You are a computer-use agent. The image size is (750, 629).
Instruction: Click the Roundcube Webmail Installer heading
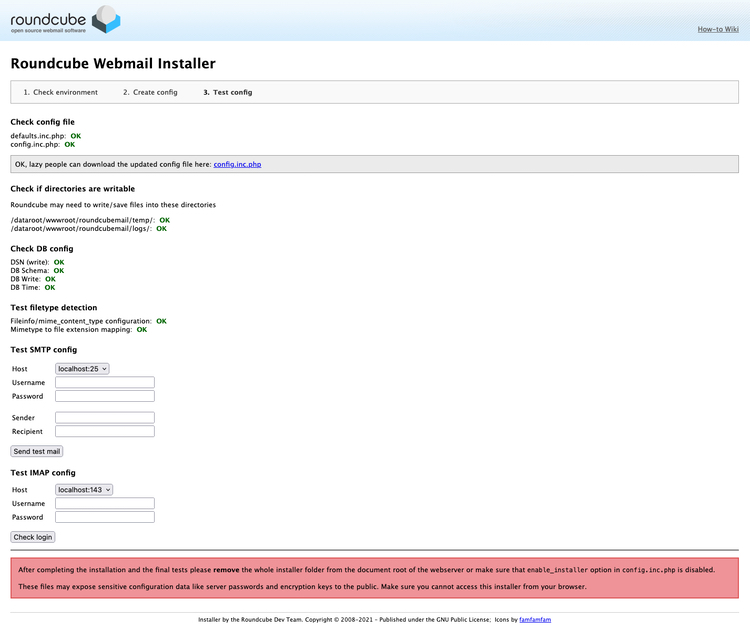point(113,64)
